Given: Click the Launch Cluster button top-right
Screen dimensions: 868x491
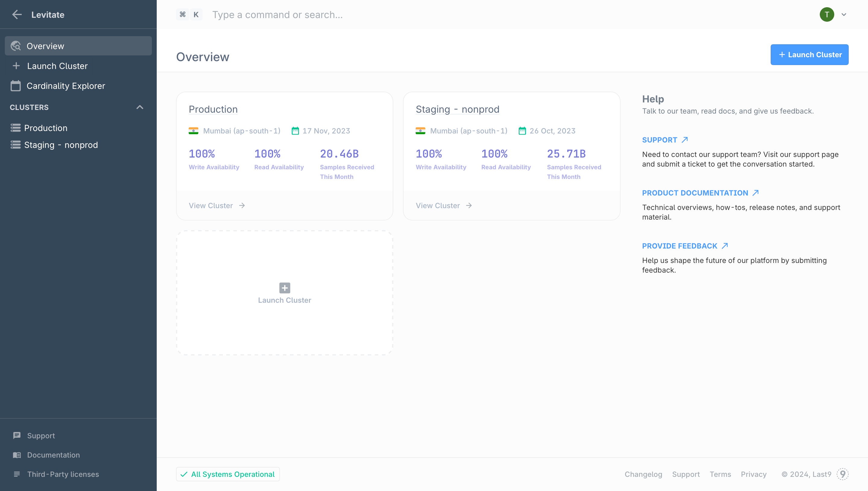Looking at the screenshot, I should (x=810, y=54).
